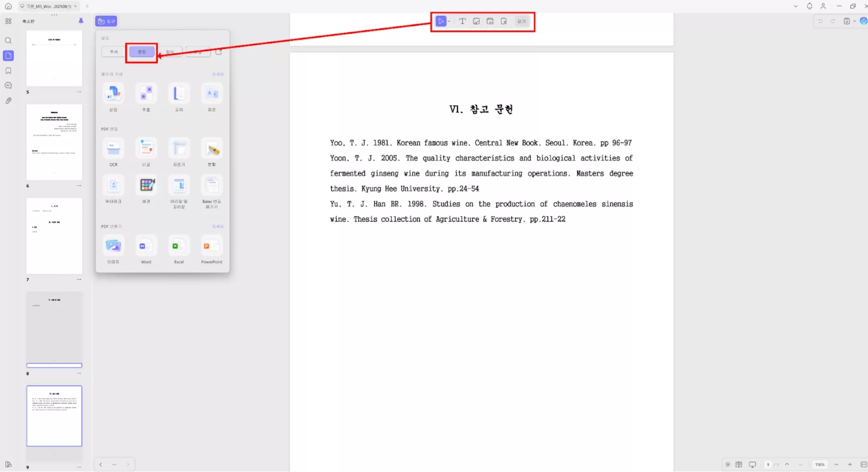Switch to the 주석 (comment) mode
The width and height of the screenshot is (868, 472).
click(114, 52)
